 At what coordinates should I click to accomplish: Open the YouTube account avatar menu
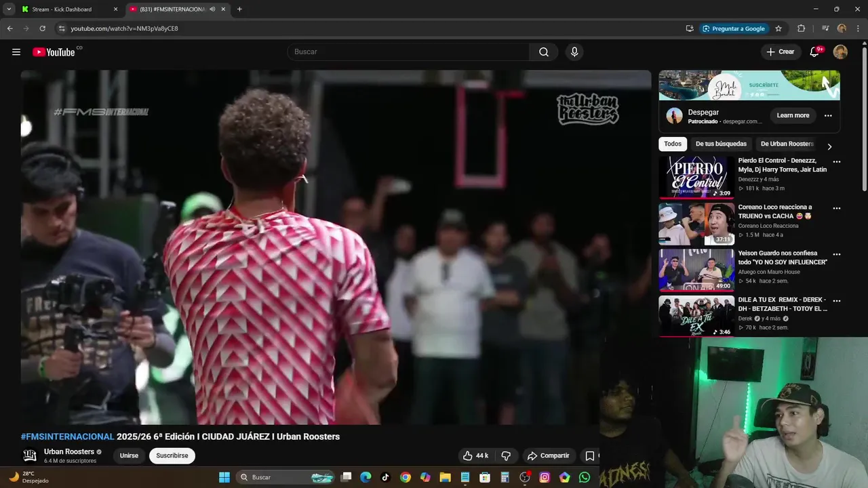(x=840, y=52)
